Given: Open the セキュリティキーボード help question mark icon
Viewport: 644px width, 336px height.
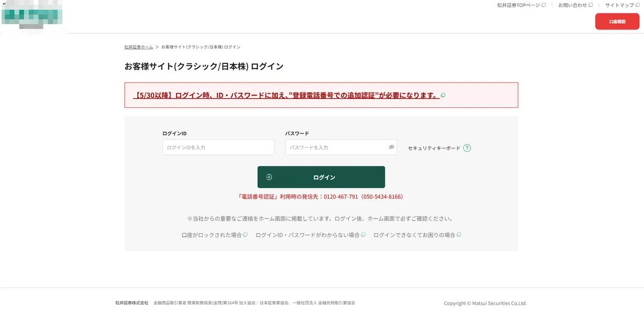Looking at the screenshot, I should coord(466,147).
